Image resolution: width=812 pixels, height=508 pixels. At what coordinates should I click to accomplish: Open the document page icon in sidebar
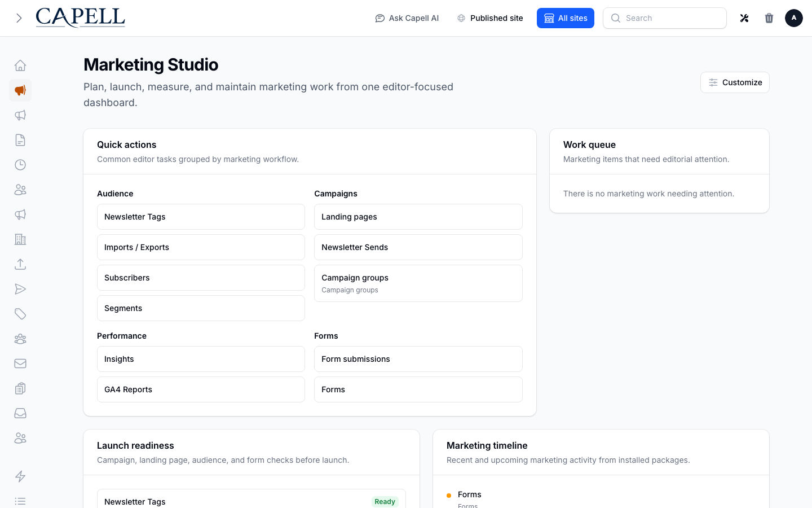[x=20, y=140]
